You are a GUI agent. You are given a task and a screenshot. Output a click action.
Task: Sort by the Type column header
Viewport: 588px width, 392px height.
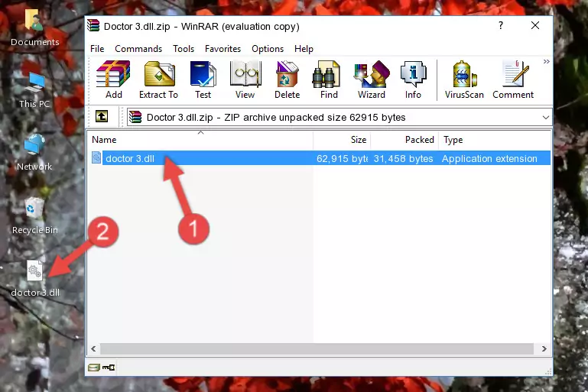click(x=495, y=140)
